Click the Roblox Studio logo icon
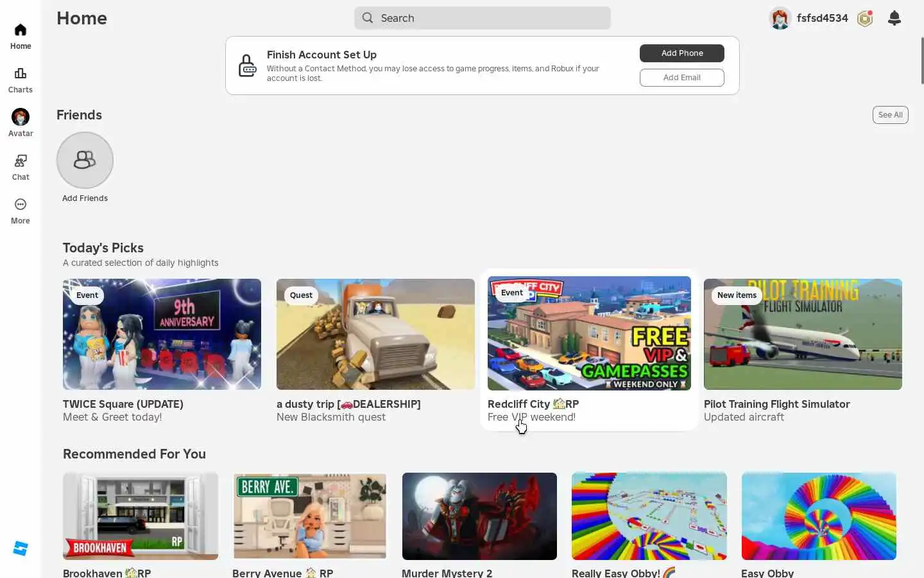The image size is (924, 578). (21, 548)
